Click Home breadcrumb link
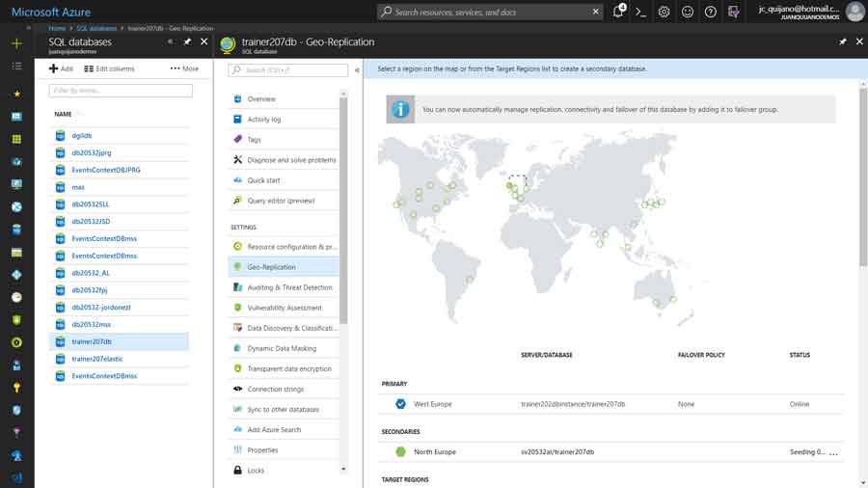The width and height of the screenshot is (868, 488). click(x=57, y=28)
